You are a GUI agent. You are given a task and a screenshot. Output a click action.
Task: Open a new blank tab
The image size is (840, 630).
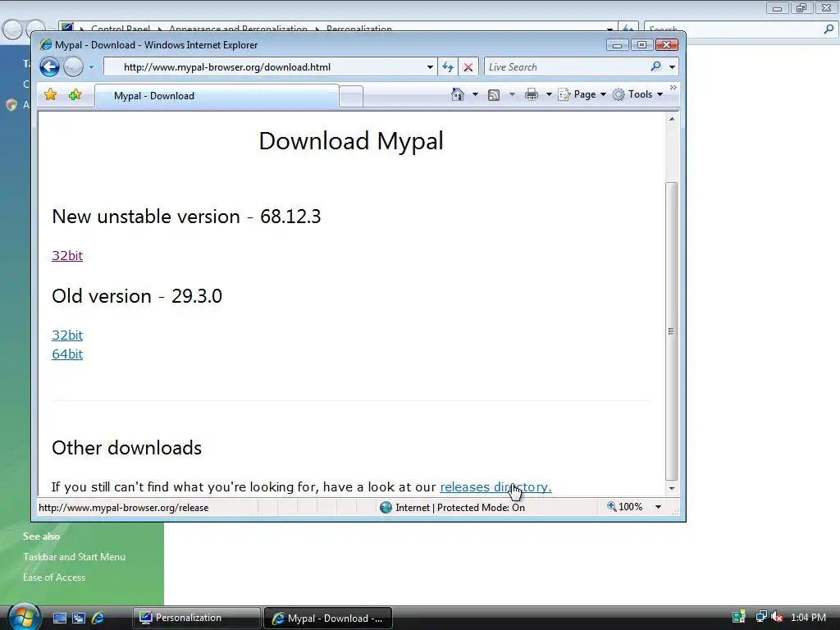351,97
